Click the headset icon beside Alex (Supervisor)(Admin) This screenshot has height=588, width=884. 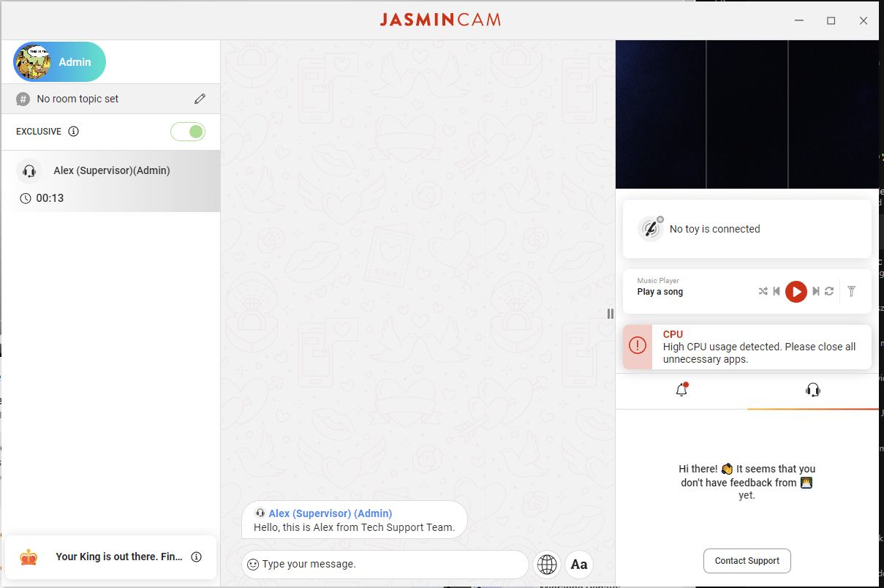(29, 171)
